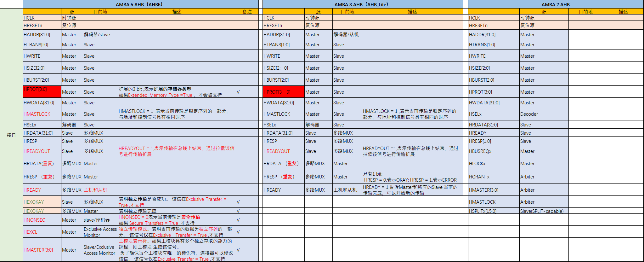Screen dimensions: 644x262
Task: Click the Exclusive Access Monitor destination cell
Action: (x=100, y=232)
